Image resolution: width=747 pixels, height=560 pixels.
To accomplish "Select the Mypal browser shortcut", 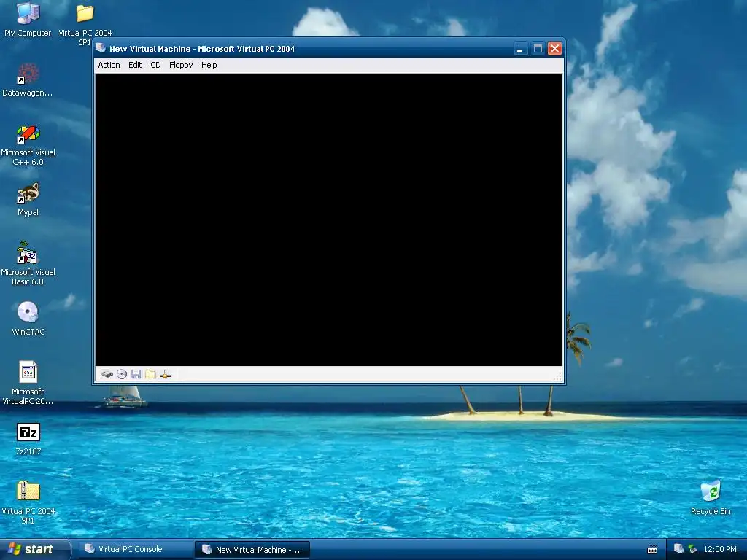I will [x=28, y=200].
